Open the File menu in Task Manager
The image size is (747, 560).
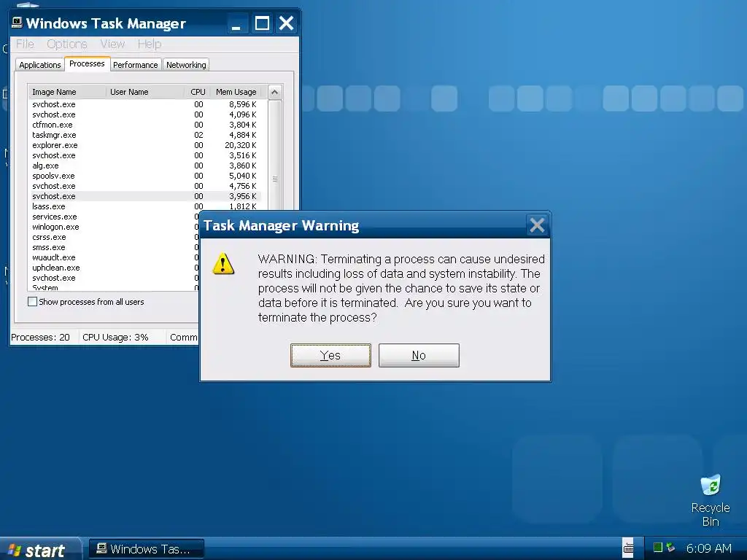[x=25, y=44]
